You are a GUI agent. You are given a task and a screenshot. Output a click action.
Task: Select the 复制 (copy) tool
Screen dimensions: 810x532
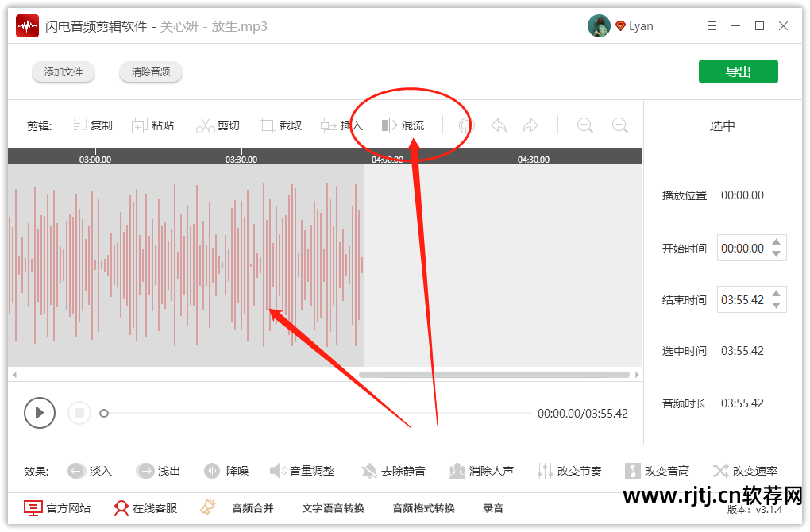point(91,125)
